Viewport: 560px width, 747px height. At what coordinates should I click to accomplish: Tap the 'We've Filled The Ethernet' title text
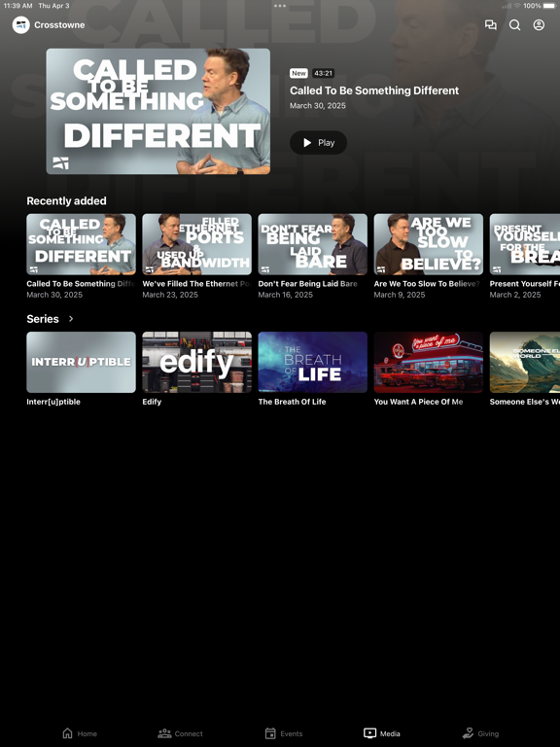(x=196, y=283)
